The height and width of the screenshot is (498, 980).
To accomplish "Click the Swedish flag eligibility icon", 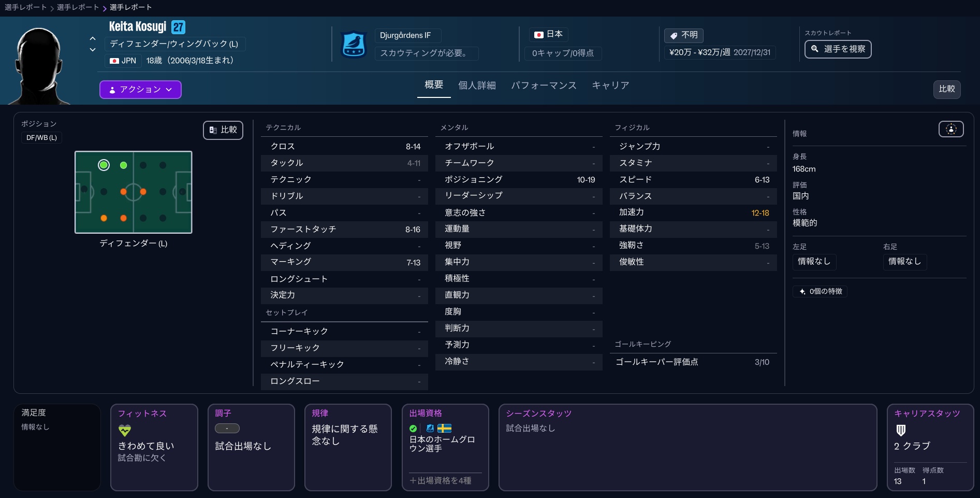I will click(444, 428).
